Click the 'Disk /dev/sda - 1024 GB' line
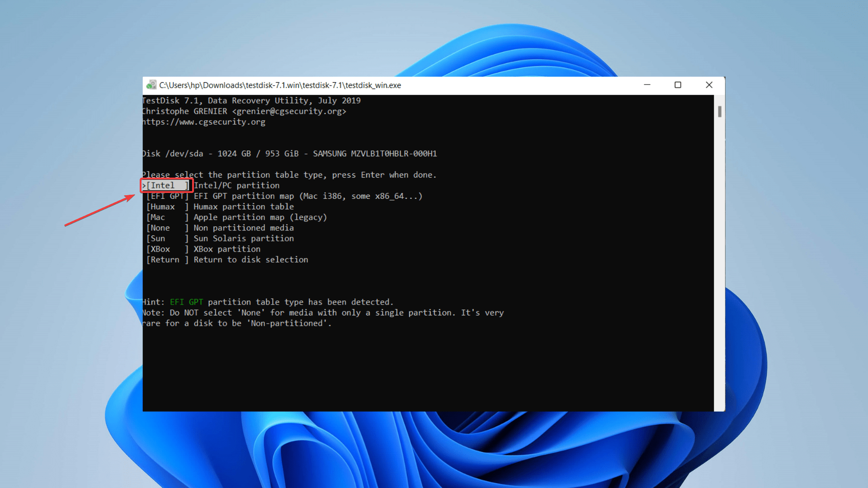The width and height of the screenshot is (868, 488). (290, 154)
